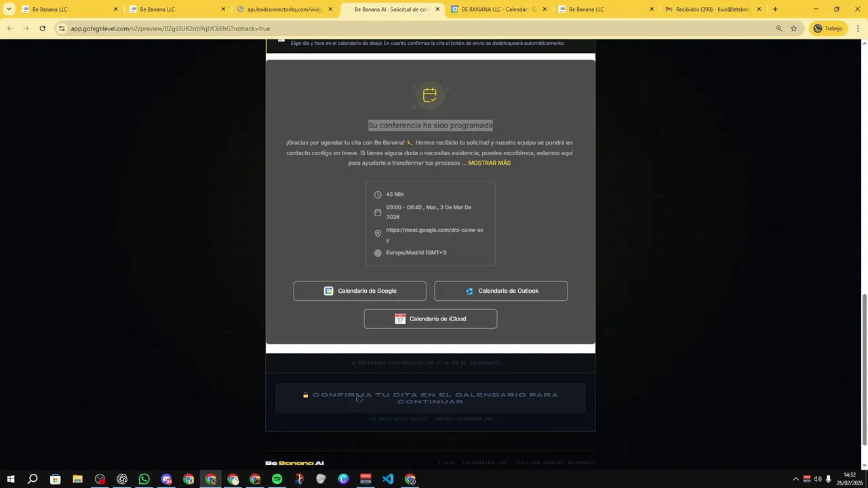Click the microphone icon in system tray
The height and width of the screenshot is (488, 868).
828,479
